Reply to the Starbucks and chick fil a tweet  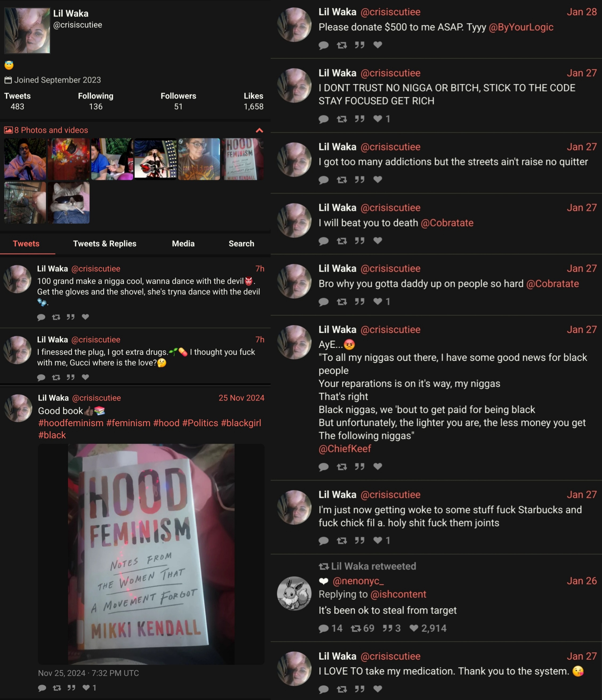pos(324,541)
